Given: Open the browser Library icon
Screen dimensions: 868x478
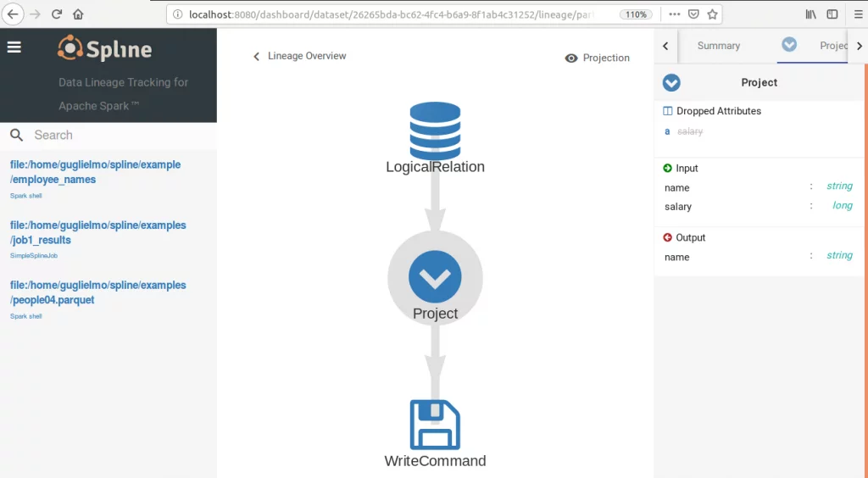Looking at the screenshot, I should tap(811, 14).
